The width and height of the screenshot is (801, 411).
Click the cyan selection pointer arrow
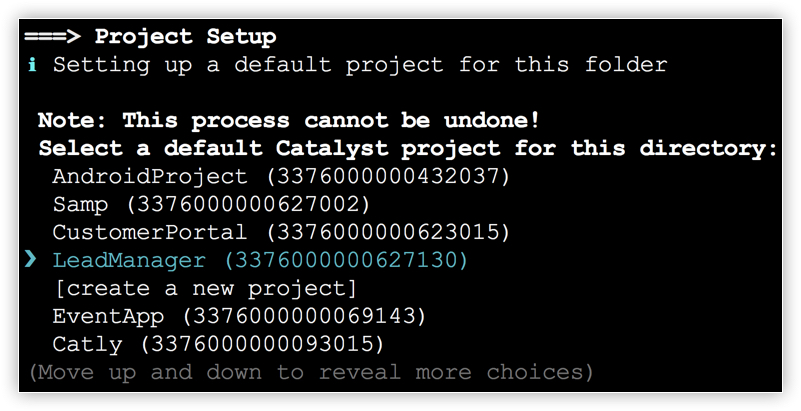click(x=31, y=261)
